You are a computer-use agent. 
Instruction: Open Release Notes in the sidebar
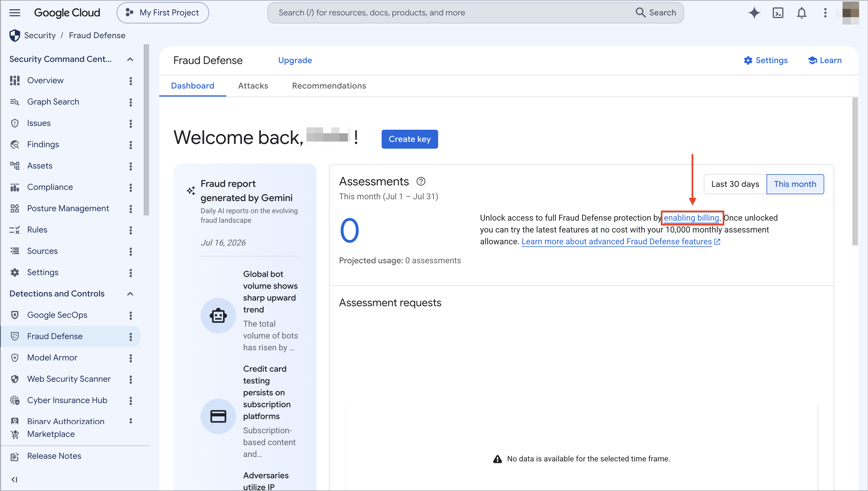[54, 456]
